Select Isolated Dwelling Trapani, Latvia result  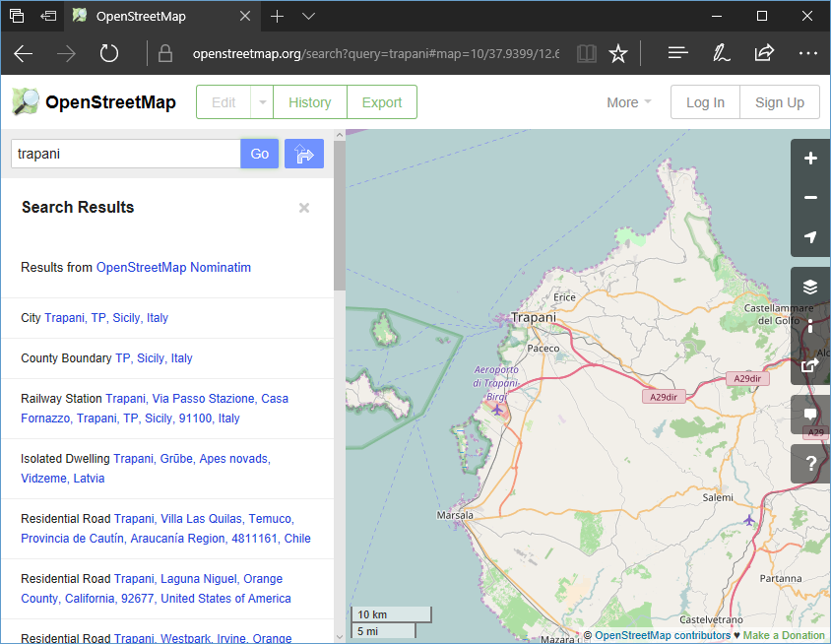click(x=167, y=469)
